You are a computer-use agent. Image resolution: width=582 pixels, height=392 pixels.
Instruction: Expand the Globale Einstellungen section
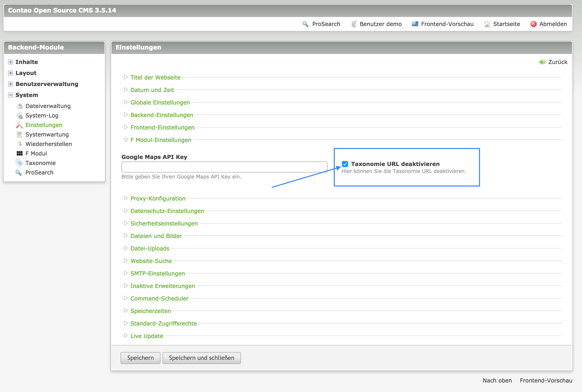pyautogui.click(x=160, y=102)
